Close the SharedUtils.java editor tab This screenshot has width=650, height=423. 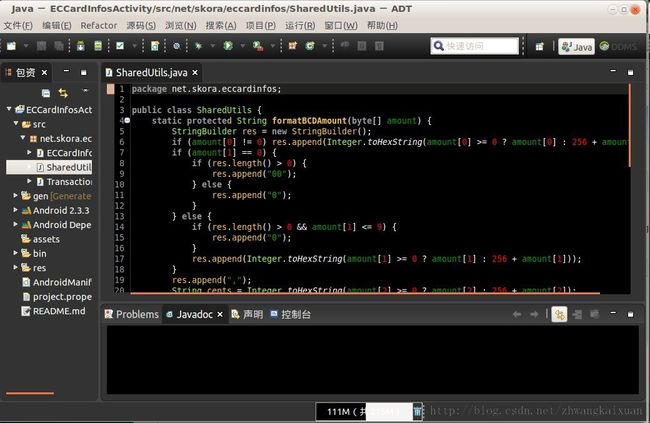pos(195,73)
